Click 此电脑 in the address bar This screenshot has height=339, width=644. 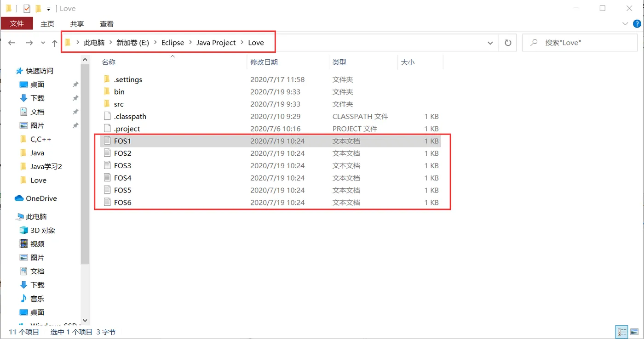pyautogui.click(x=94, y=42)
